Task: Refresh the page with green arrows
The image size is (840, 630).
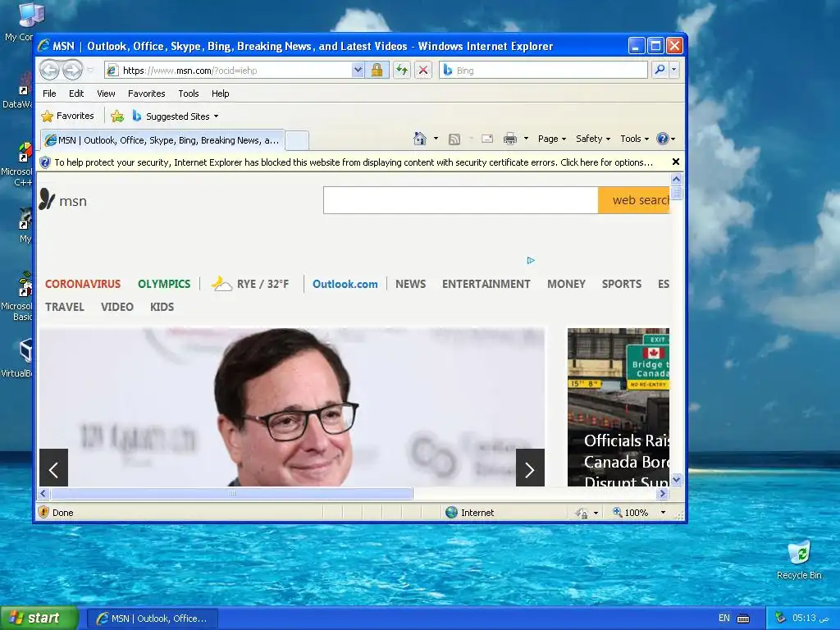Action: coord(402,71)
